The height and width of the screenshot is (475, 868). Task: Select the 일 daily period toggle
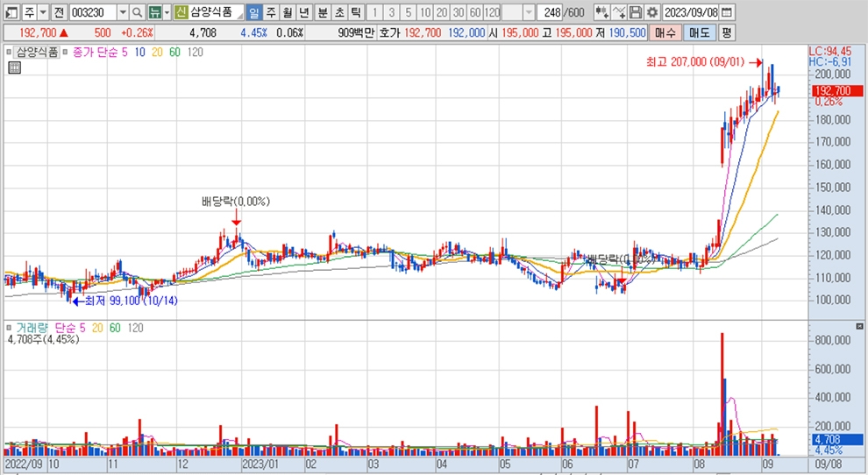tap(253, 12)
